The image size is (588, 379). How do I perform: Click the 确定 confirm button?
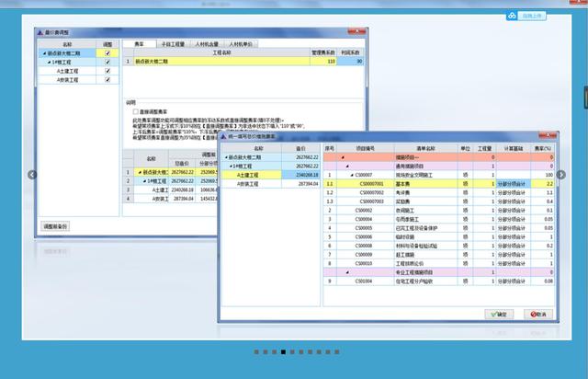[499, 315]
